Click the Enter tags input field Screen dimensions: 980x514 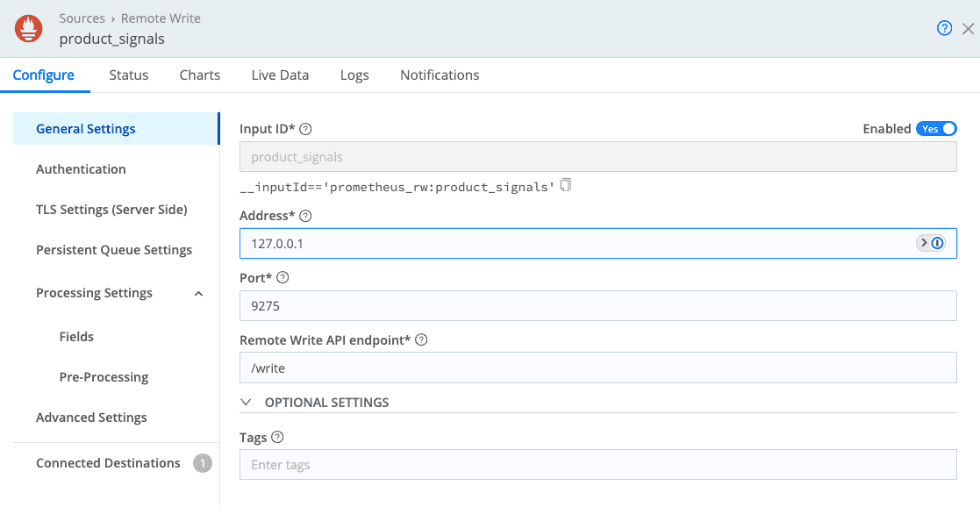click(x=597, y=465)
